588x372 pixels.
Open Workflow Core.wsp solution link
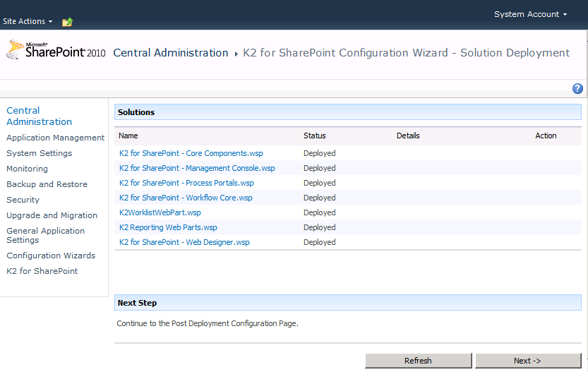click(186, 198)
